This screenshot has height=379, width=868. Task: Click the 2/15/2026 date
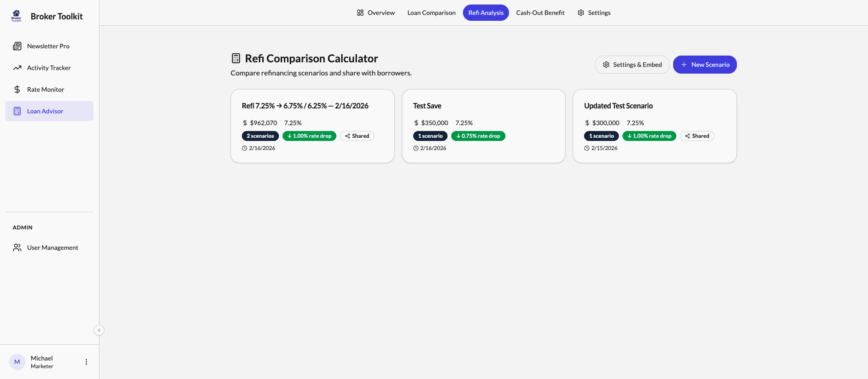click(604, 148)
